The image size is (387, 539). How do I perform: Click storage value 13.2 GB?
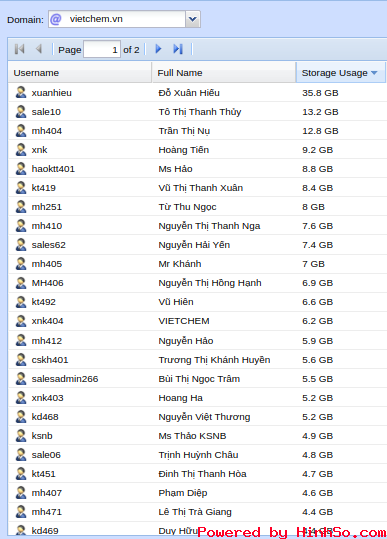click(x=320, y=112)
